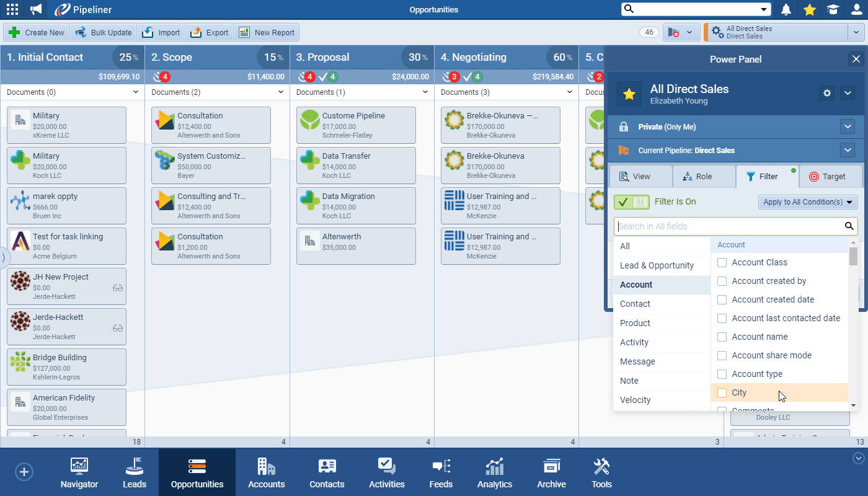Open Analytics in the bottom navigation
This screenshot has height=496, width=868.
(x=495, y=473)
